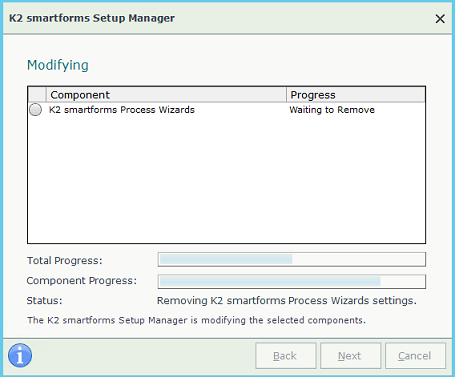This screenshot has height=377, width=455.
Task: Click the Next button
Action: tap(350, 356)
